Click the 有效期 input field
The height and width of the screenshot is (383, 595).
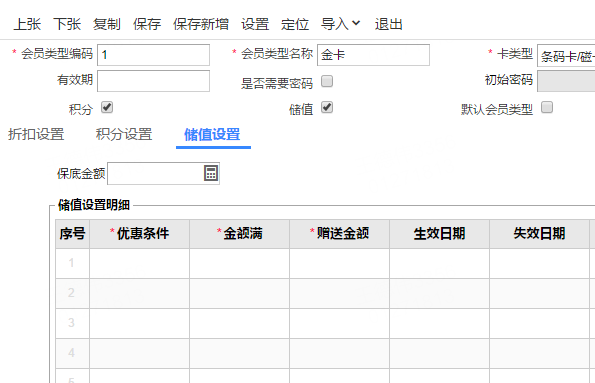(x=153, y=81)
